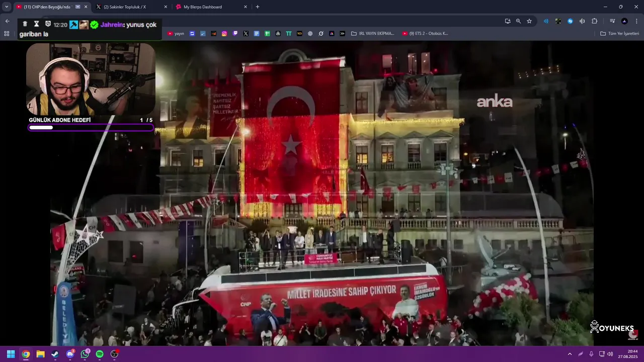Open the Instagram bookmark icon

click(x=224, y=34)
